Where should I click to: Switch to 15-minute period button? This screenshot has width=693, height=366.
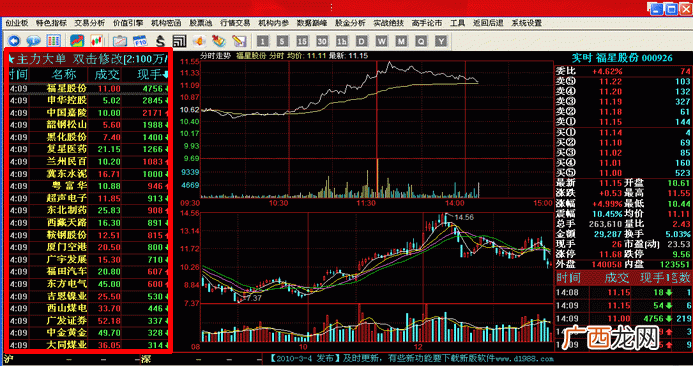coord(302,42)
